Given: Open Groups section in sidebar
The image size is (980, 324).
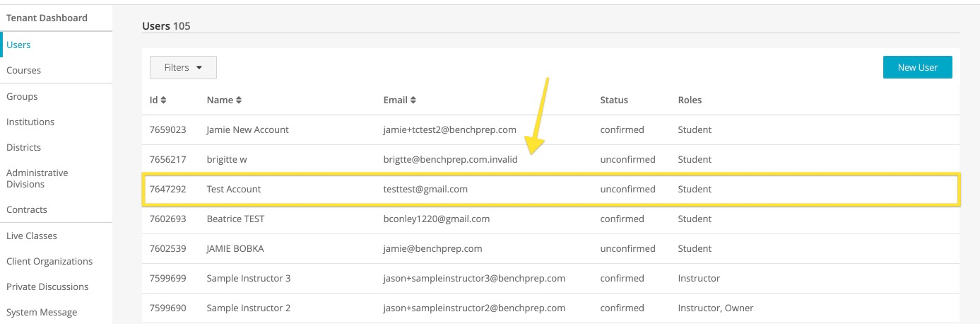Looking at the screenshot, I should point(22,96).
